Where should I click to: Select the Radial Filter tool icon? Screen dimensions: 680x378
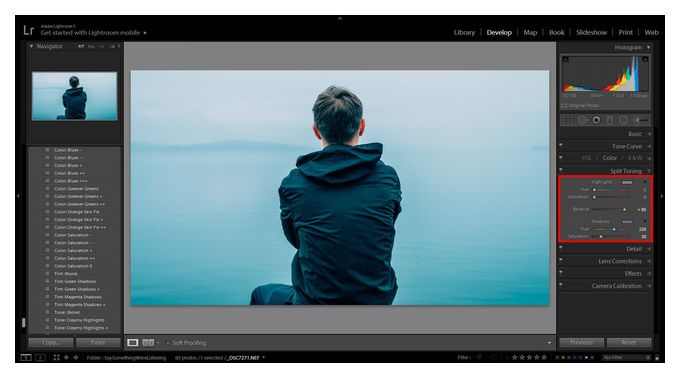click(623, 120)
